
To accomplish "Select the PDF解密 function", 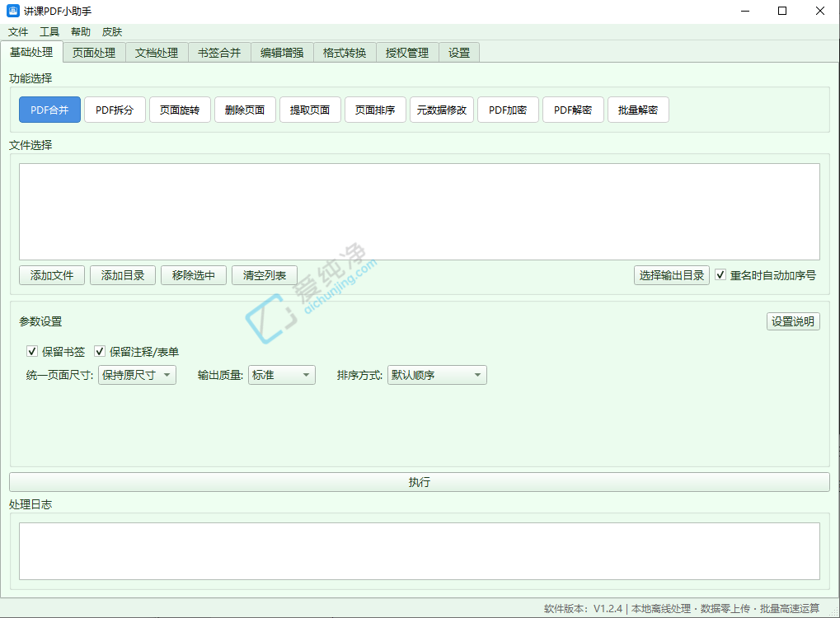I will [x=573, y=110].
